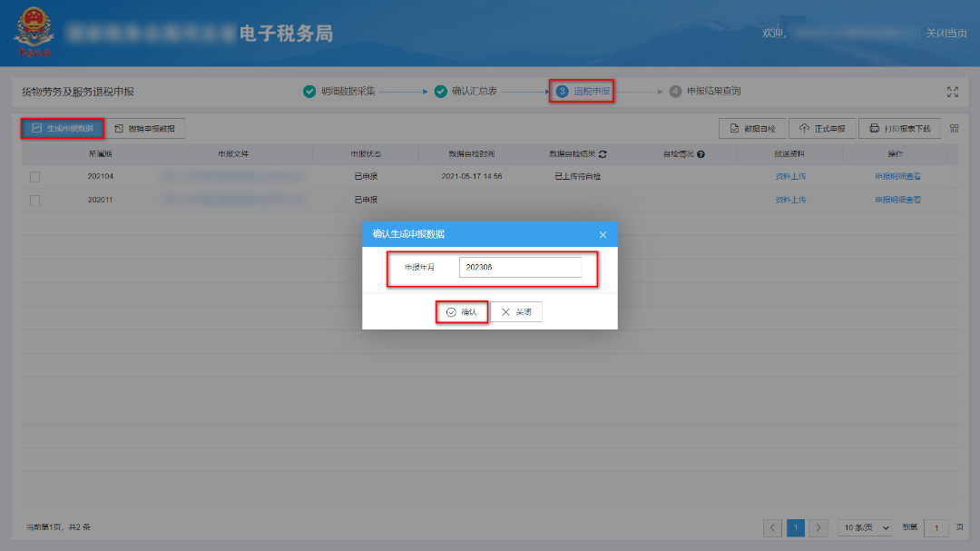Open 资料上传 link for row 202011
The width and height of the screenshot is (980, 551).
pos(790,200)
